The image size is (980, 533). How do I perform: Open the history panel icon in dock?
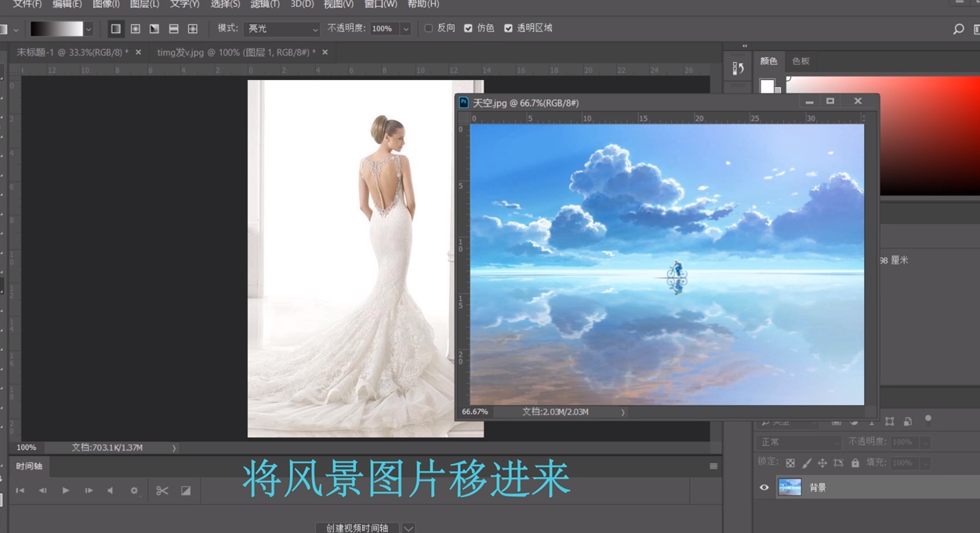click(738, 69)
